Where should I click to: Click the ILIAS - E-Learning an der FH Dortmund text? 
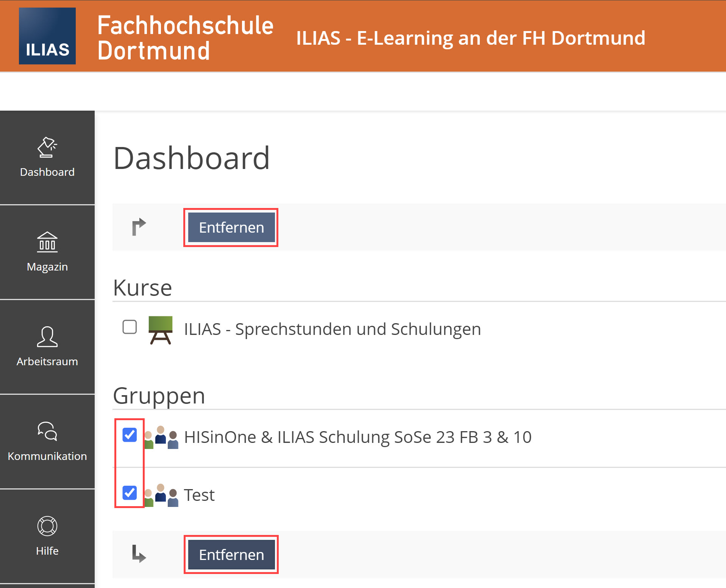[x=471, y=38]
